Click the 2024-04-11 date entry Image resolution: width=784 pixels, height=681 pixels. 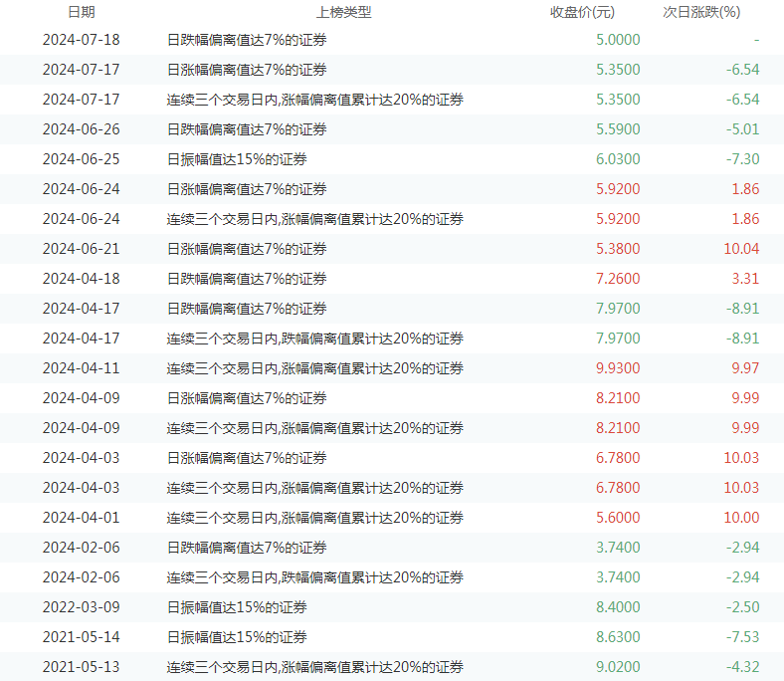tap(81, 368)
